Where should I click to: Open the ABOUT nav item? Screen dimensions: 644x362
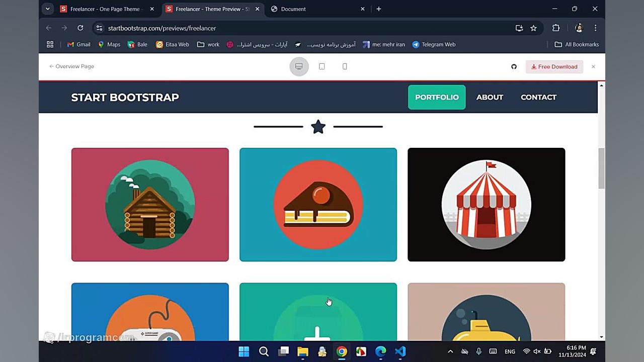click(x=490, y=98)
